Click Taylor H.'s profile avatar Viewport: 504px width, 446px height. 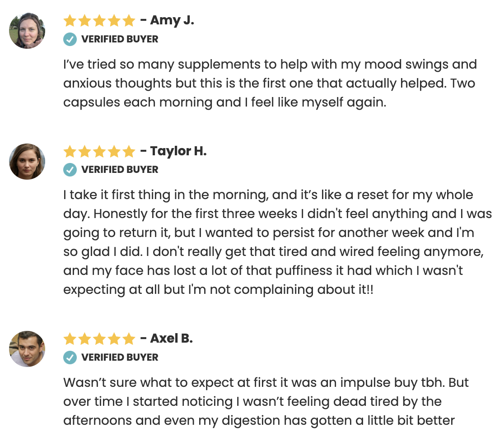[x=27, y=162]
